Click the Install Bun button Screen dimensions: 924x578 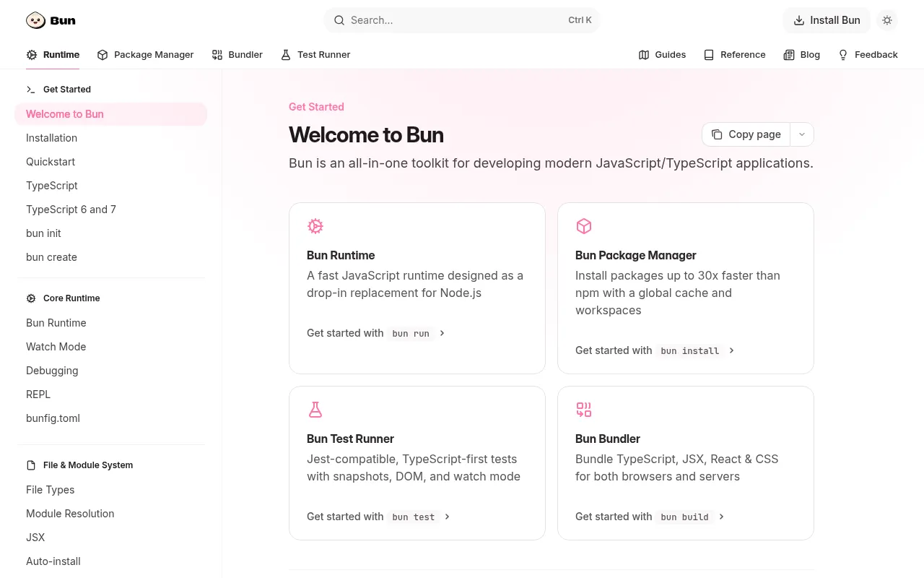[x=827, y=20]
